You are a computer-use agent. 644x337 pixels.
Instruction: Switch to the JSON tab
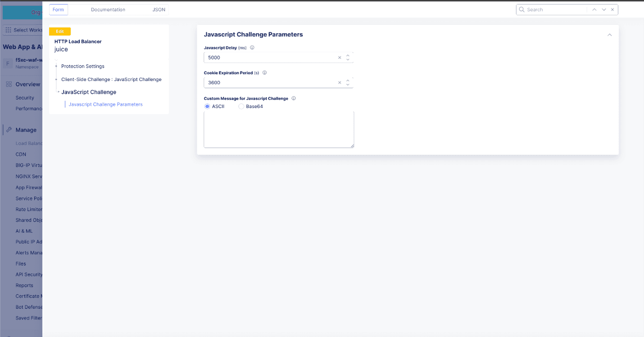pos(159,9)
